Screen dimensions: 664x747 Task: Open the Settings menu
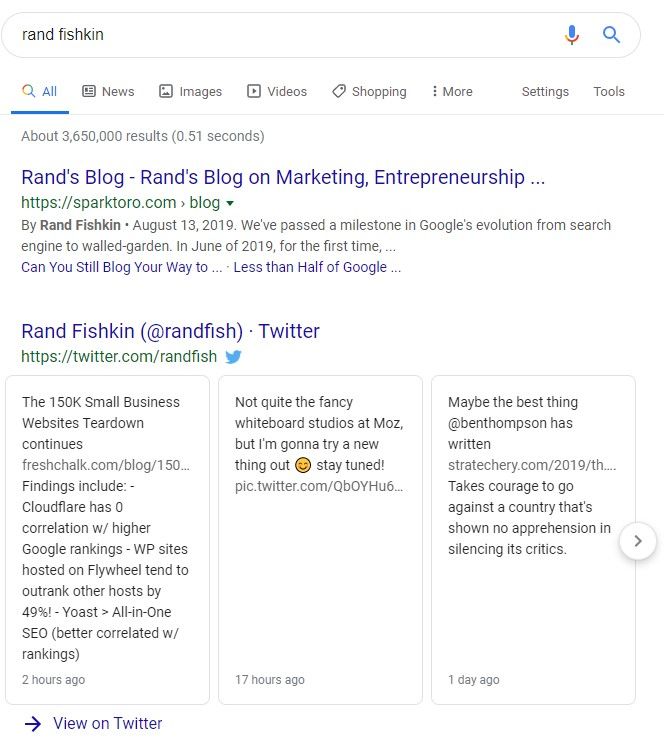545,91
